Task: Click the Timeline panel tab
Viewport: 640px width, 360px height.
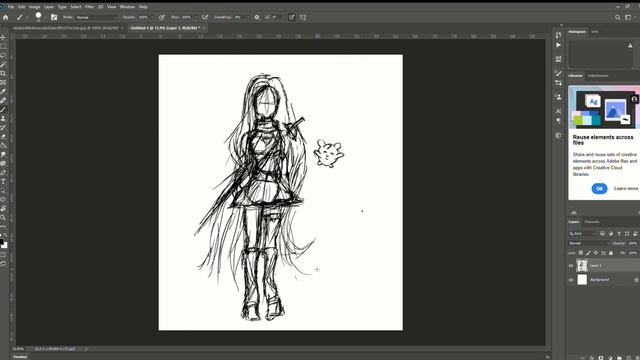Action: point(20,357)
